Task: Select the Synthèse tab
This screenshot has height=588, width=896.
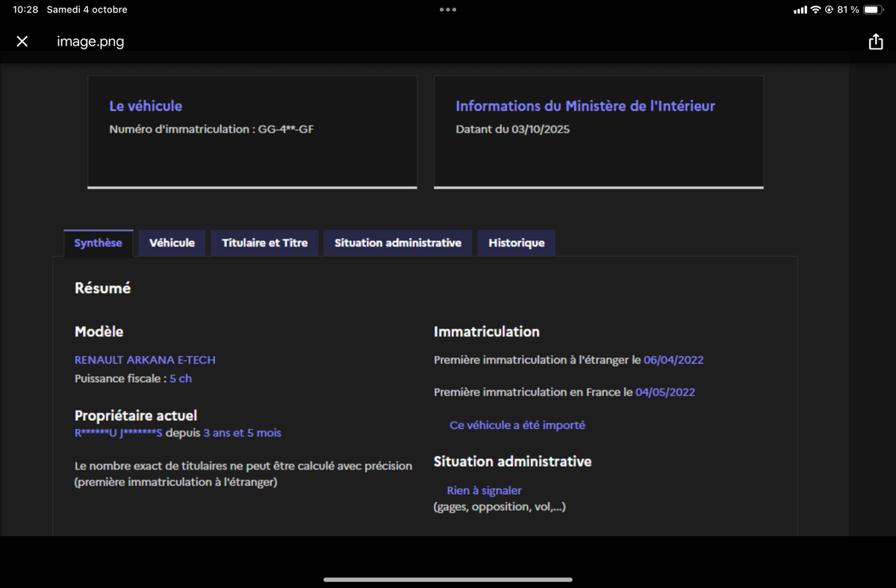Action: pyautogui.click(x=98, y=243)
